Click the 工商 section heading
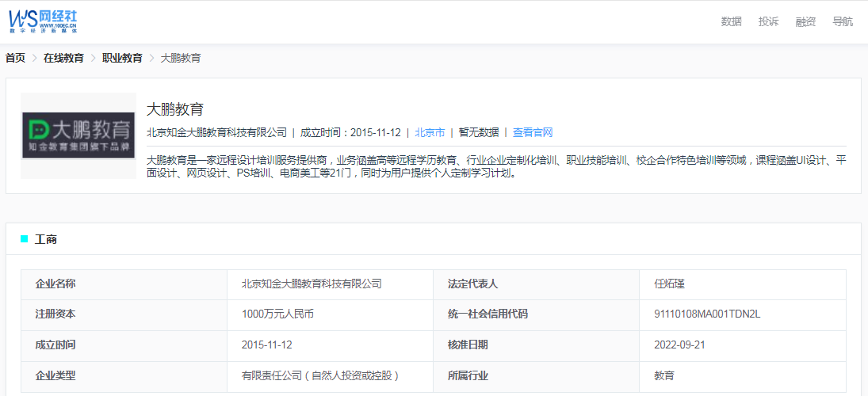The width and height of the screenshot is (868, 396). coord(45,239)
